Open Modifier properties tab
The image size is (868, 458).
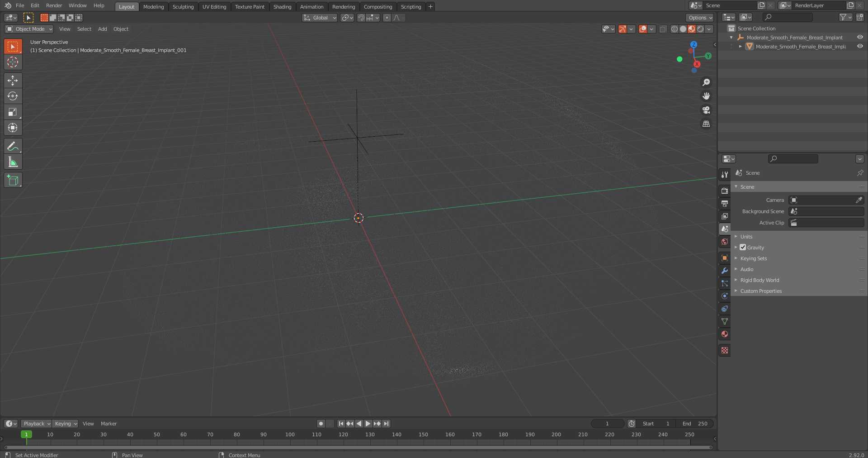click(725, 271)
